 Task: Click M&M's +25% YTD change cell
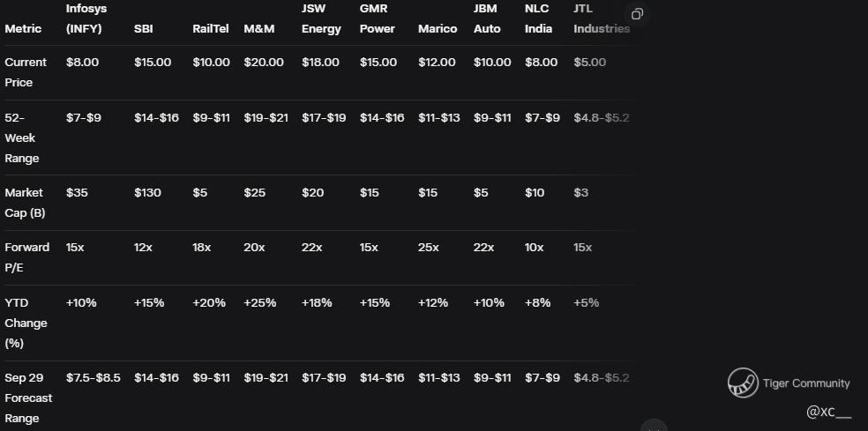[259, 302]
